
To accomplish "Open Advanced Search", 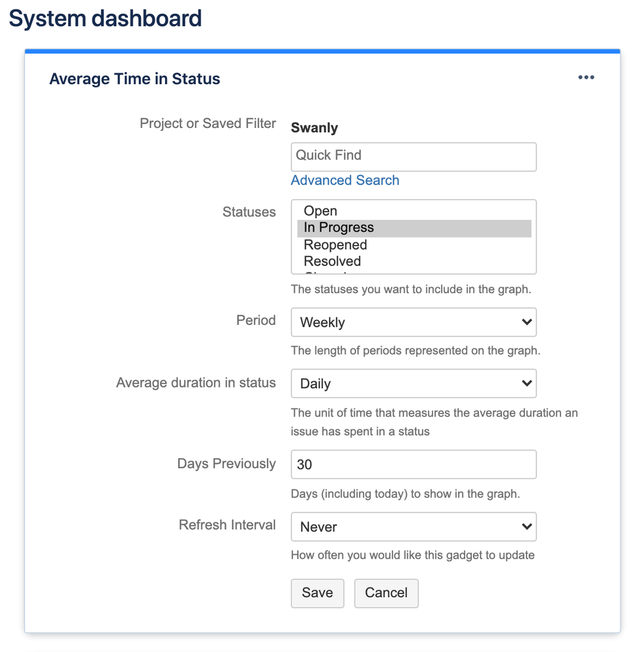I will point(345,180).
